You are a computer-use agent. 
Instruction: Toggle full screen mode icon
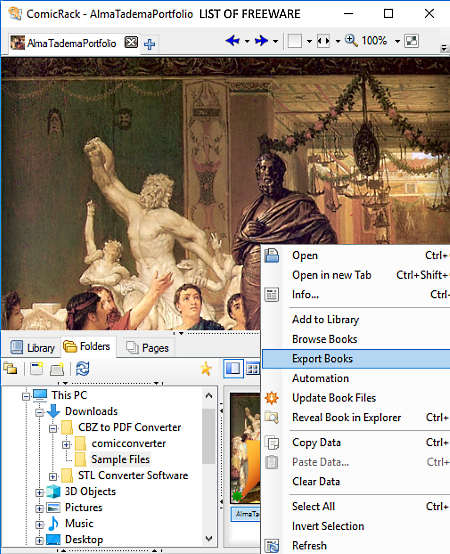coord(411,41)
